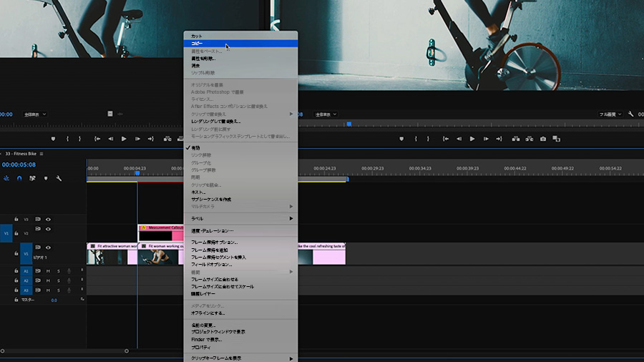Mute audio track A2
This screenshot has width=644, height=362.
48,280
